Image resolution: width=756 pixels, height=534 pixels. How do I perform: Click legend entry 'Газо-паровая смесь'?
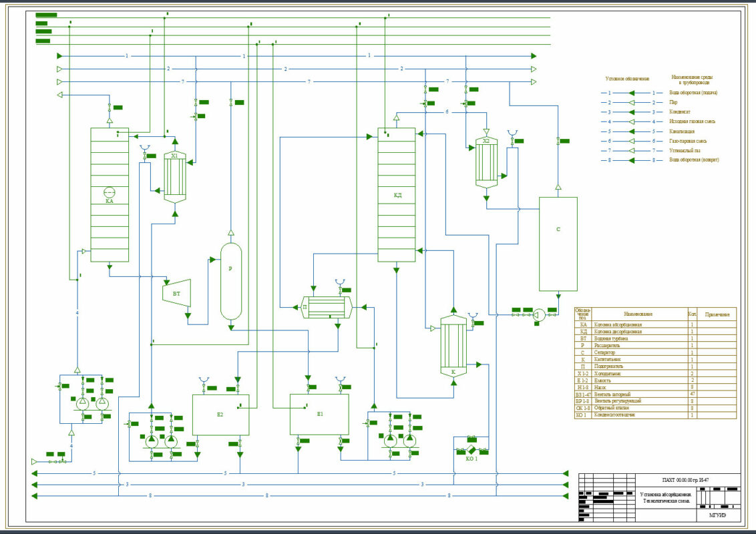pos(688,141)
